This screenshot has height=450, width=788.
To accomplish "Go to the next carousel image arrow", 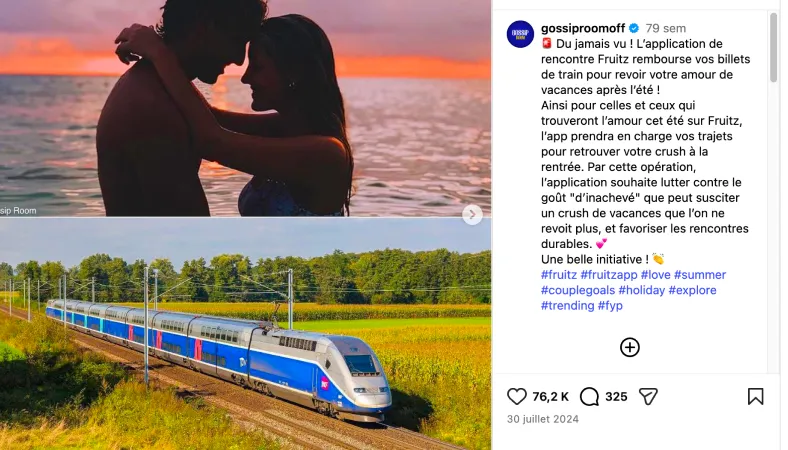I will click(472, 214).
